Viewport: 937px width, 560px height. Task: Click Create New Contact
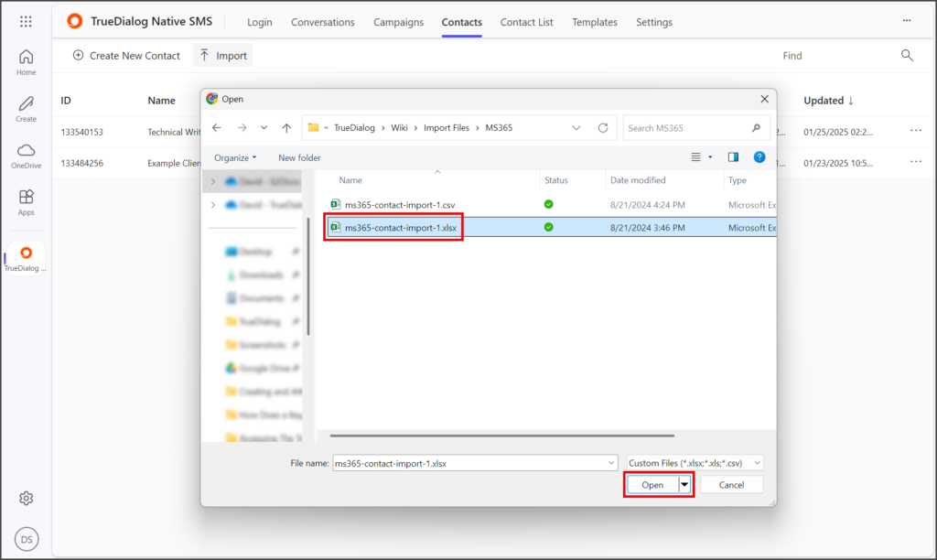[x=126, y=56]
